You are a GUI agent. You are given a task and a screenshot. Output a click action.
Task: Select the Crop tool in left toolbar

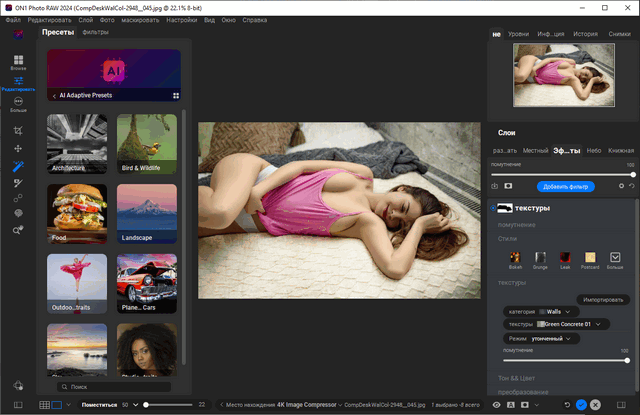point(18,131)
